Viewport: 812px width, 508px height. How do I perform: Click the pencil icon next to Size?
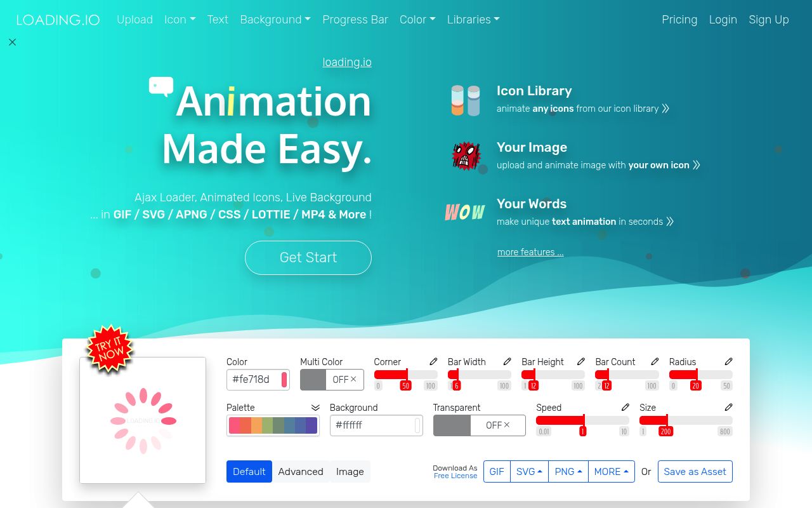(x=728, y=408)
